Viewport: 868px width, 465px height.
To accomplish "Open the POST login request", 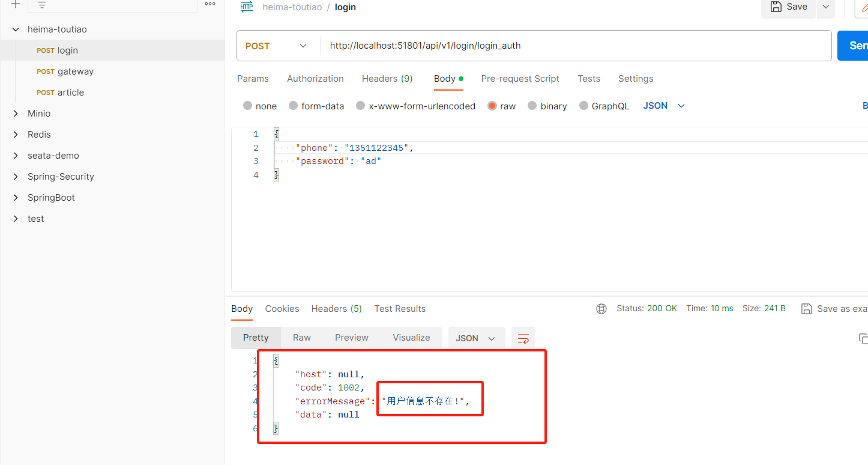I will (112, 50).
